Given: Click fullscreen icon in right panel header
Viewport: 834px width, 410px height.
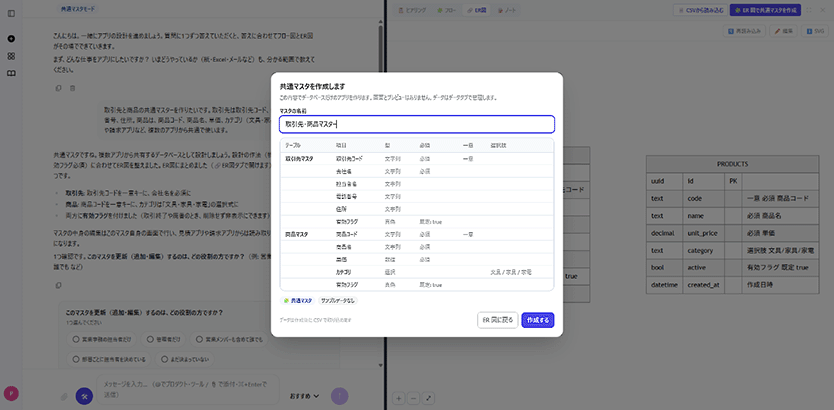Looking at the screenshot, I should point(809,10).
